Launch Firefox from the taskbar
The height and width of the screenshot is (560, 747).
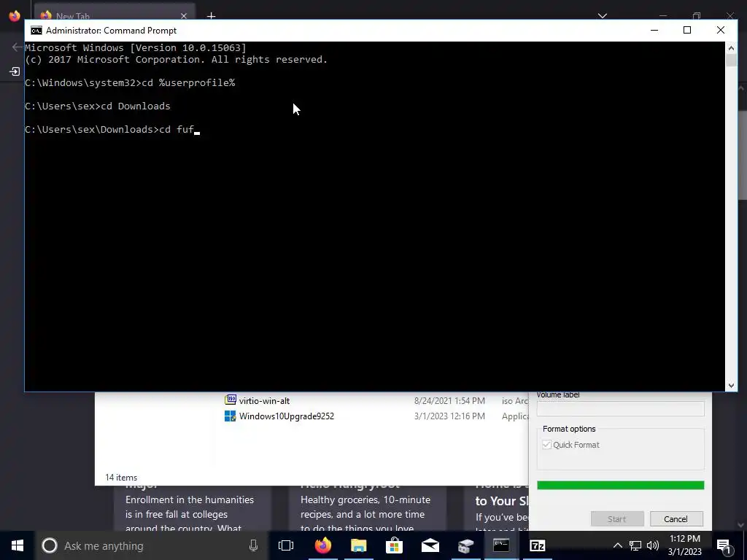coord(323,545)
